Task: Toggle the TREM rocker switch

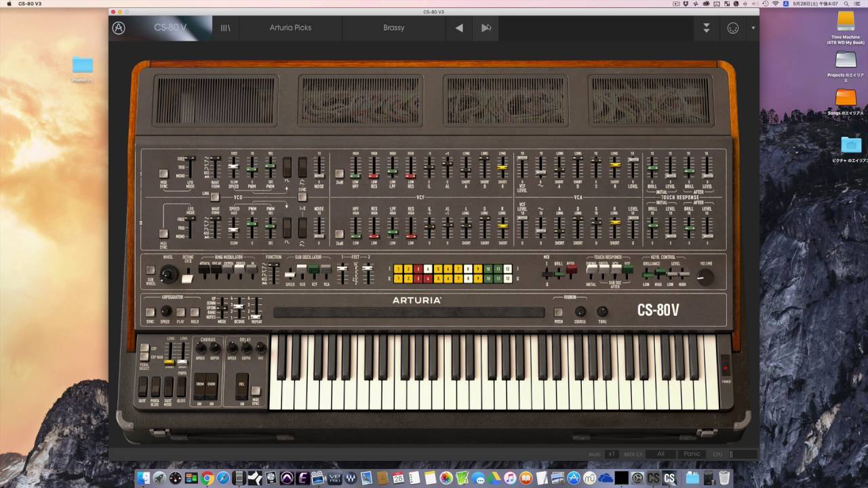Action: (x=200, y=386)
